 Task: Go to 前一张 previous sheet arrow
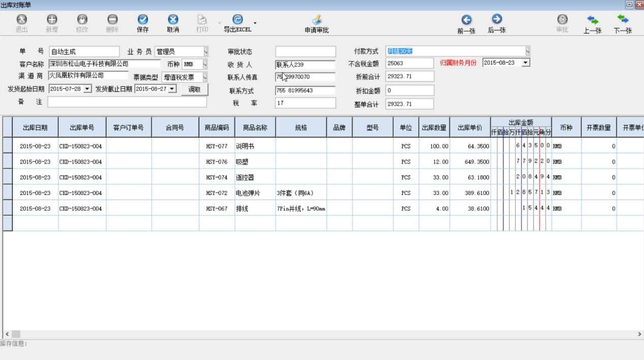pos(466,20)
